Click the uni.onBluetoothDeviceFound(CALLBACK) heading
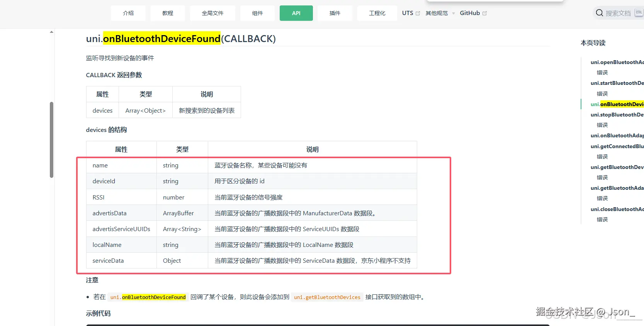 pyautogui.click(x=181, y=39)
